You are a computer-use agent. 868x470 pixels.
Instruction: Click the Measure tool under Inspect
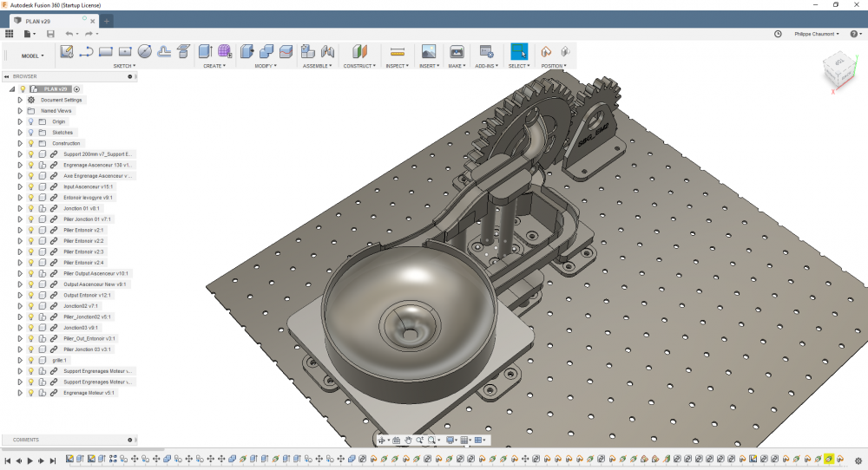(397, 51)
